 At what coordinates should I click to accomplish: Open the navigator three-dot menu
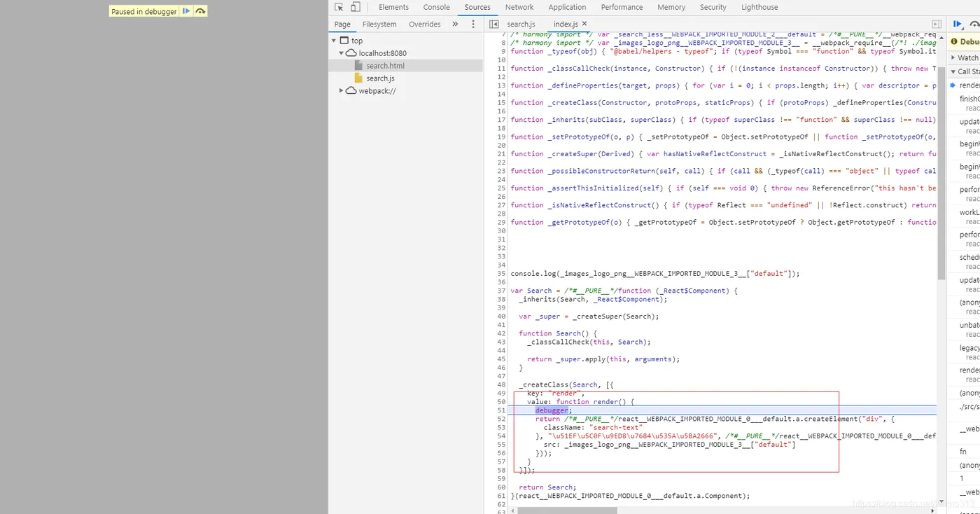coord(473,24)
